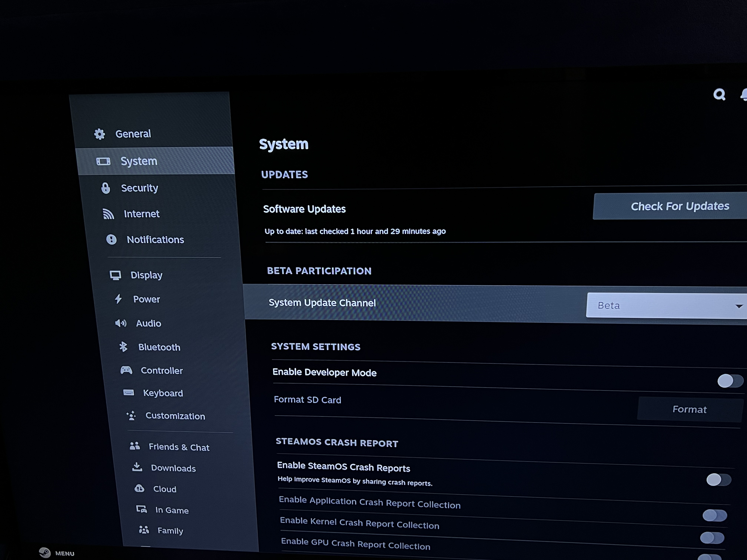The width and height of the screenshot is (747, 560).
Task: Click the Keyboard icon in sidebar
Action: (128, 393)
